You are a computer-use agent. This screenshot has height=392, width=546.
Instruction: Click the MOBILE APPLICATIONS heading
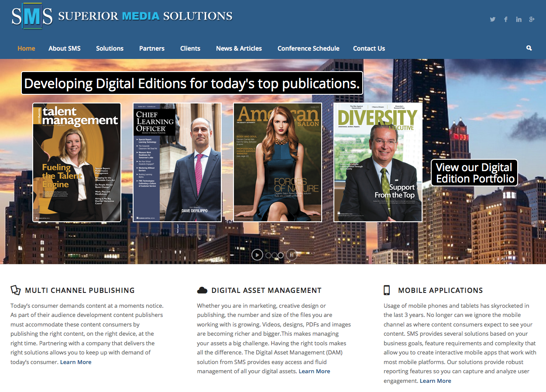(x=441, y=290)
